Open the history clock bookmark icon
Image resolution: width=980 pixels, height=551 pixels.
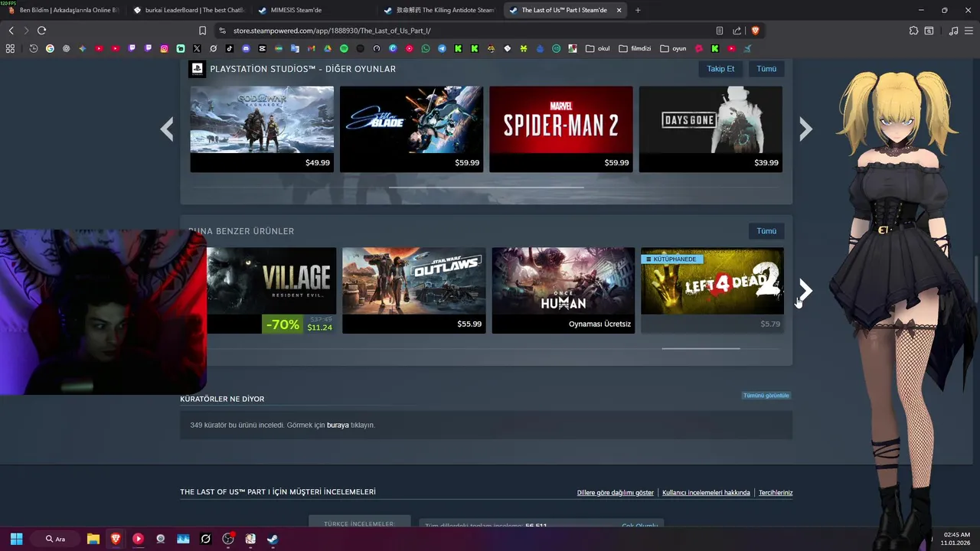tap(34, 48)
